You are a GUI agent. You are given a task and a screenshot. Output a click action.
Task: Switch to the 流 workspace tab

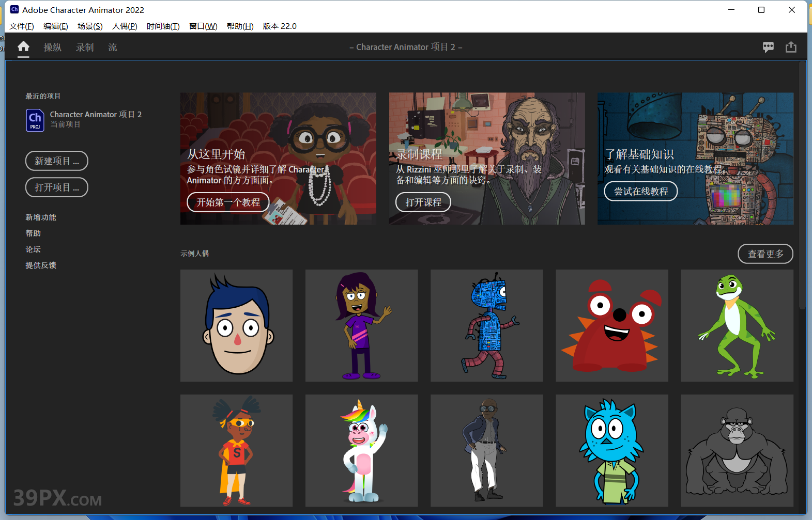(113, 48)
